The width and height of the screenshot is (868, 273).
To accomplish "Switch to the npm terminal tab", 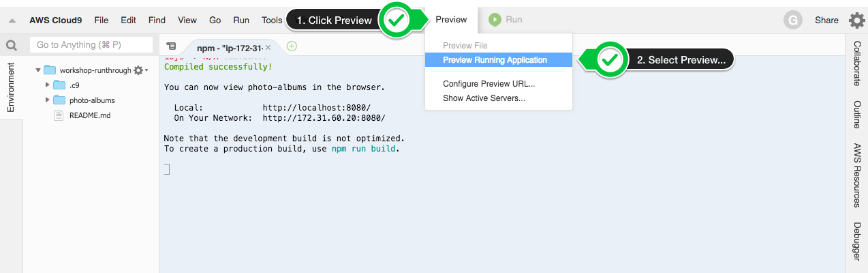I will 230,47.
